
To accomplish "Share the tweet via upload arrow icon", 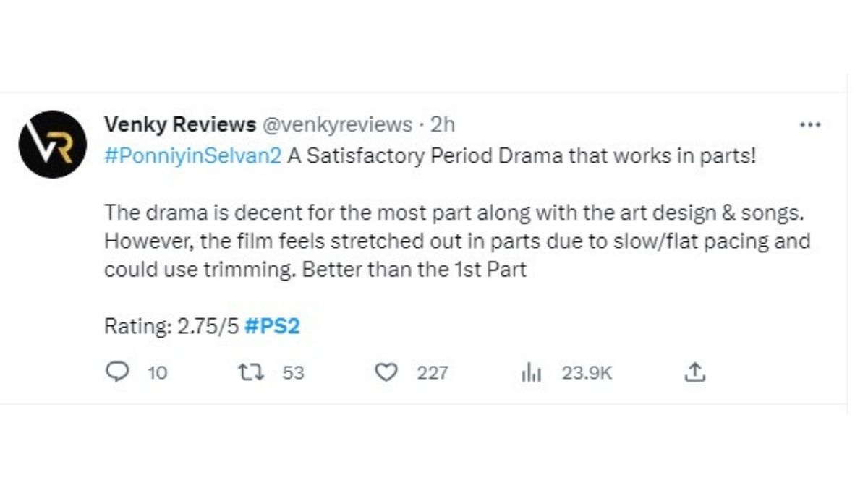I will pyautogui.click(x=694, y=372).
